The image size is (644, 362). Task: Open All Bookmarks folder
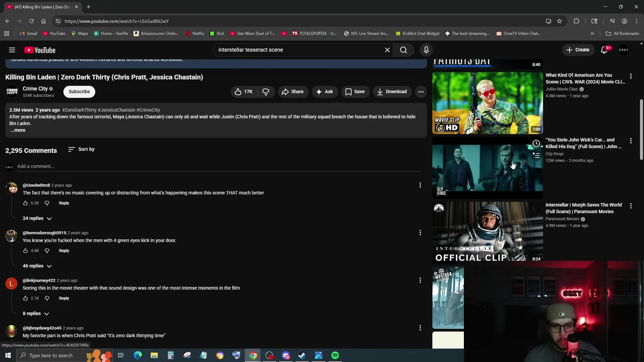click(x=622, y=34)
